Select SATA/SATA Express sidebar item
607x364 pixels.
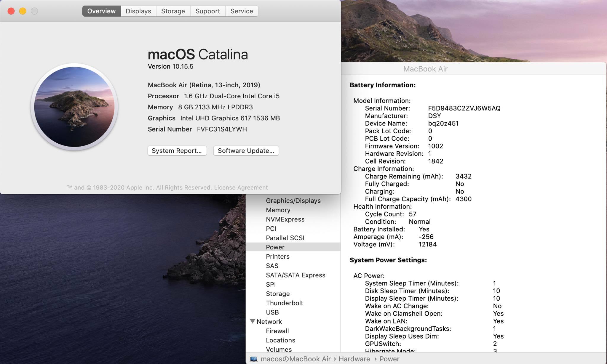pyautogui.click(x=295, y=275)
